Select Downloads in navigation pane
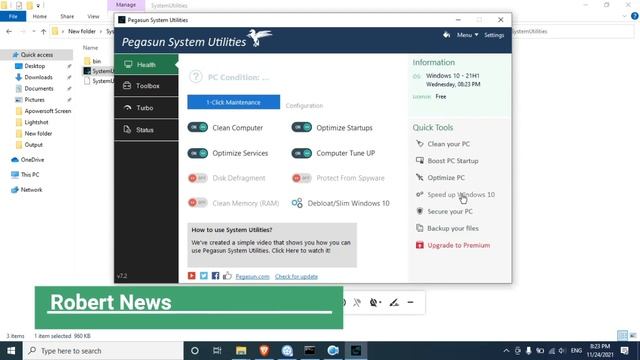 [x=38, y=77]
